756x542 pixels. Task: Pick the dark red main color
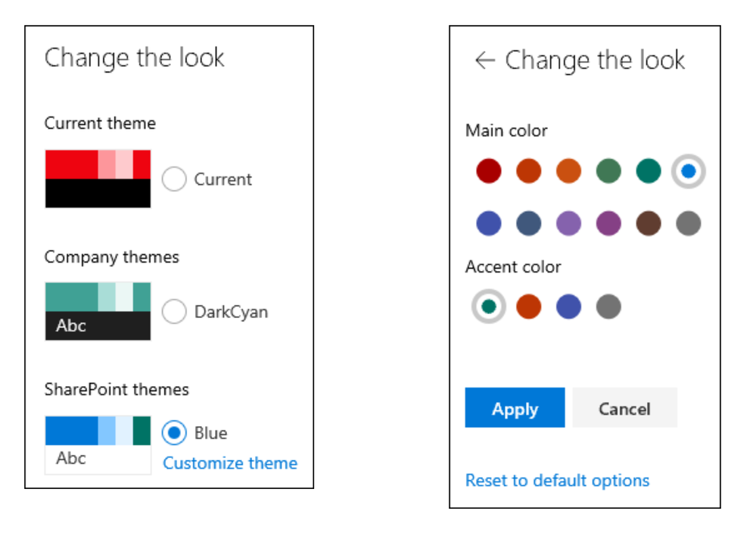click(488, 171)
